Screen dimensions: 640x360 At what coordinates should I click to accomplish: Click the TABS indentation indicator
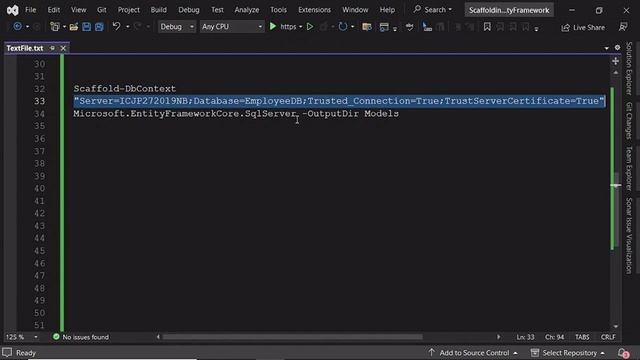coord(582,337)
